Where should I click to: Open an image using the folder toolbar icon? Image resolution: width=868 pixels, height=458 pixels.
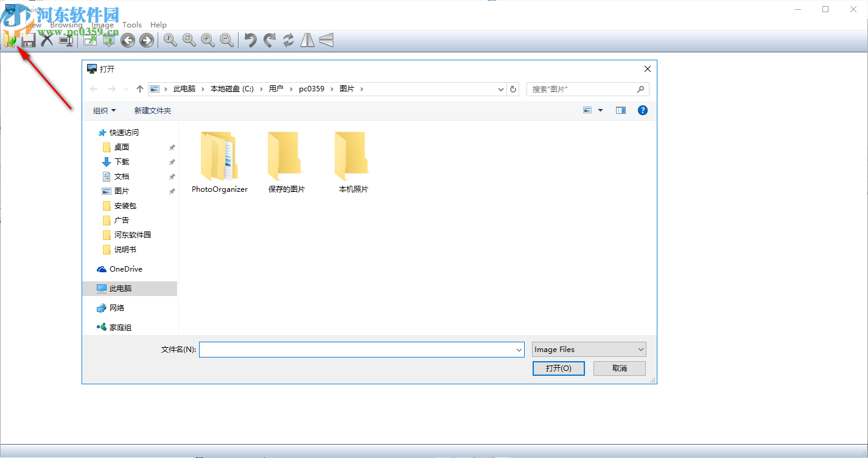(10, 40)
